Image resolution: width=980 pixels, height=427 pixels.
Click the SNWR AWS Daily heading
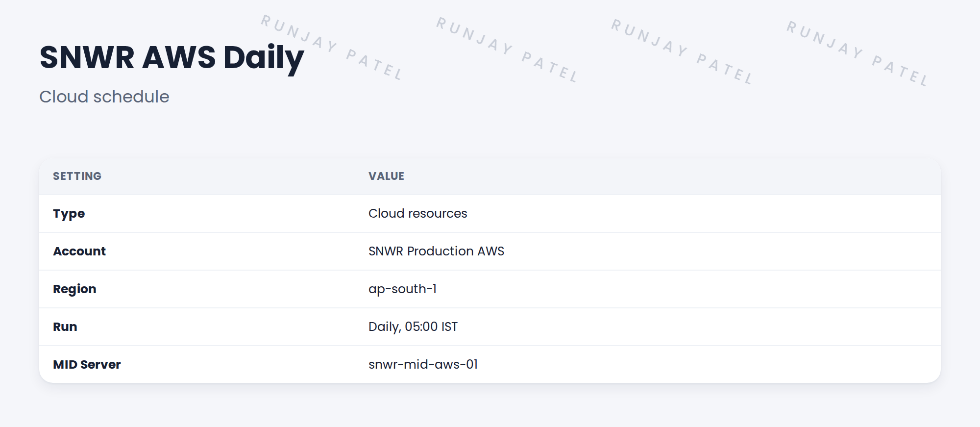171,58
